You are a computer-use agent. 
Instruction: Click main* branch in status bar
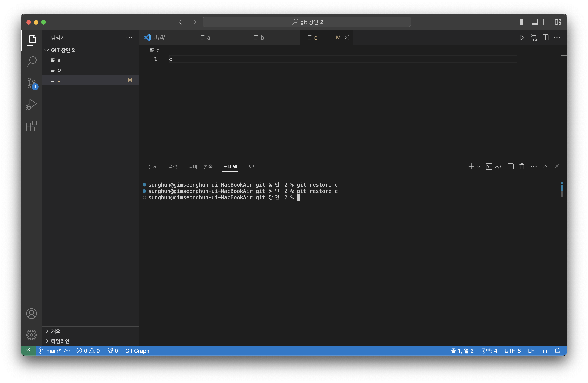click(53, 351)
